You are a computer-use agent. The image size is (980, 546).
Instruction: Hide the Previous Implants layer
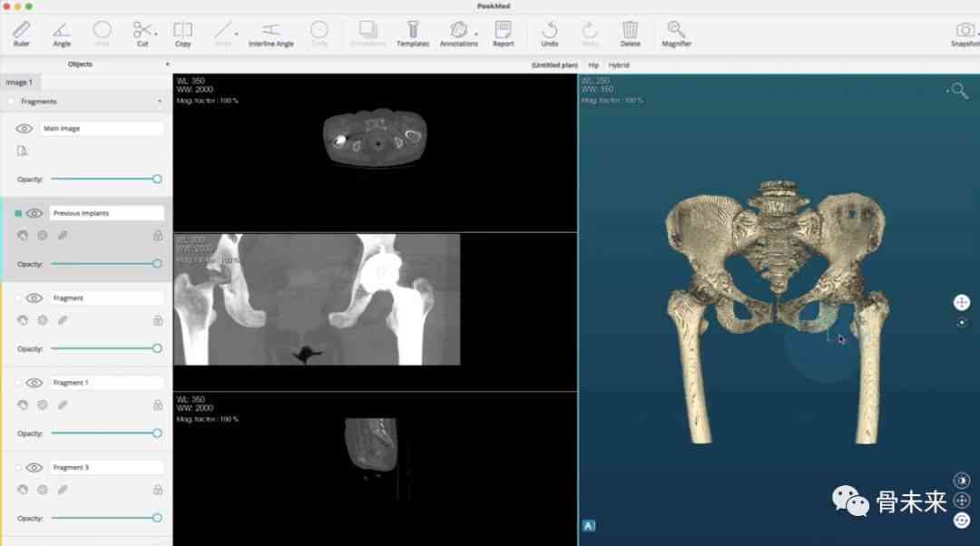(34, 214)
